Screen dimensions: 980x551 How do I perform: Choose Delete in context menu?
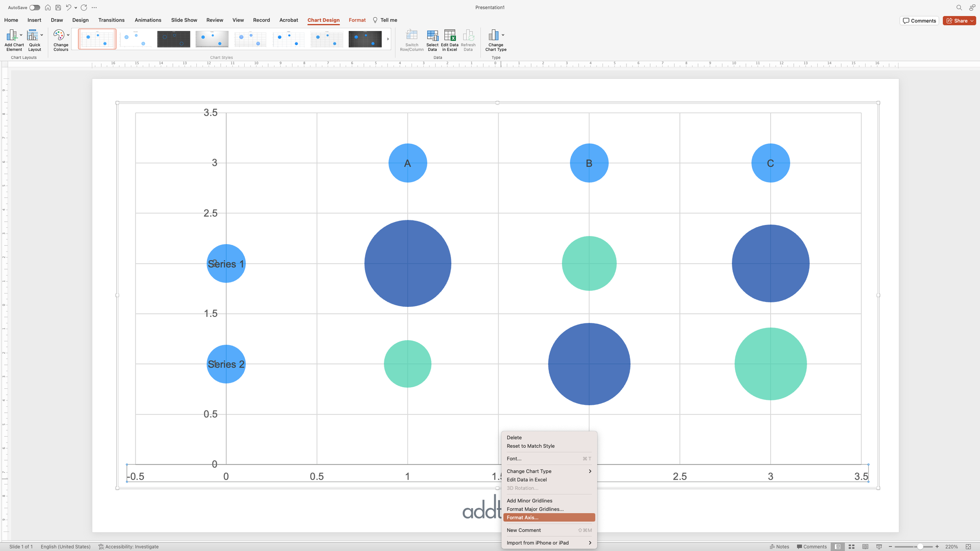(x=549, y=437)
